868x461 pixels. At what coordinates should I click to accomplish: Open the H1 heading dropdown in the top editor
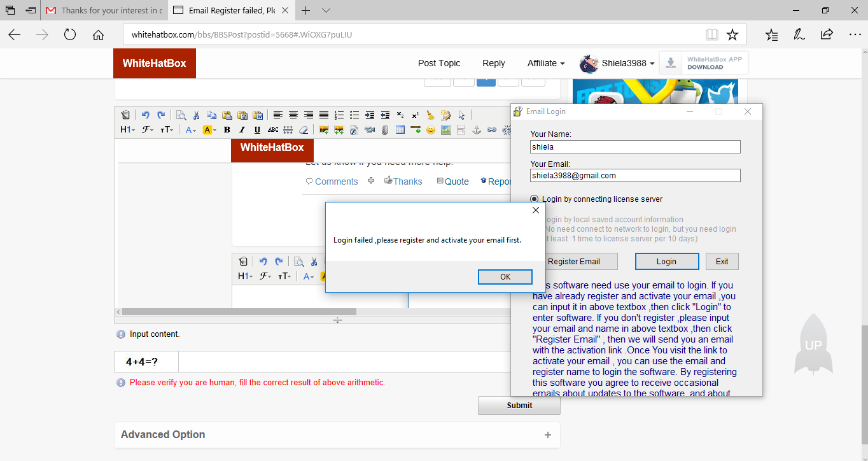(x=127, y=130)
